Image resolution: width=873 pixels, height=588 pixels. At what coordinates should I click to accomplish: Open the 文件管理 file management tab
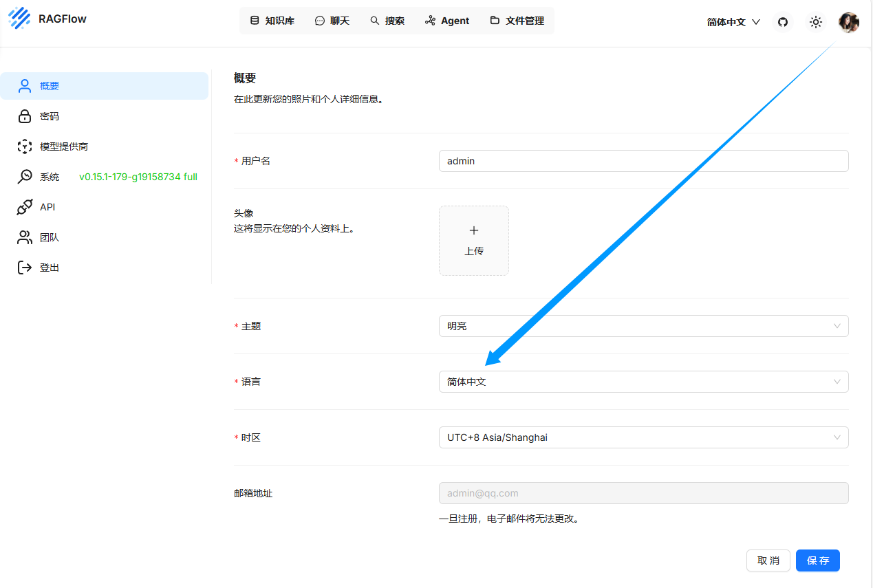tap(517, 21)
